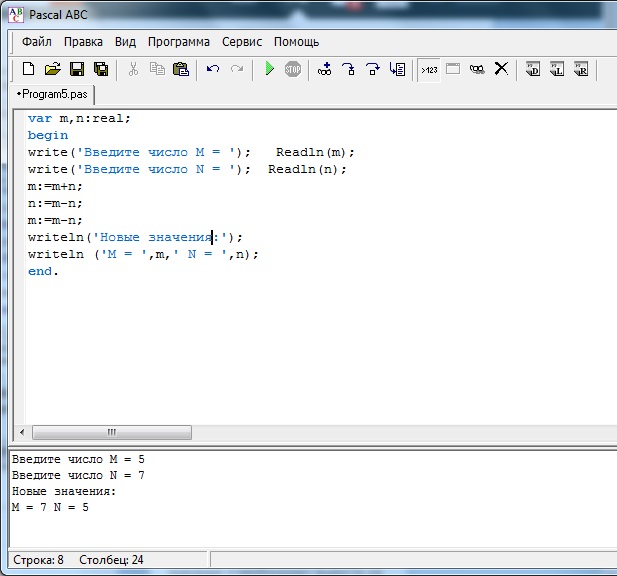This screenshot has height=576, width=617.
Task: Expand the Программа menu
Action: click(x=179, y=42)
